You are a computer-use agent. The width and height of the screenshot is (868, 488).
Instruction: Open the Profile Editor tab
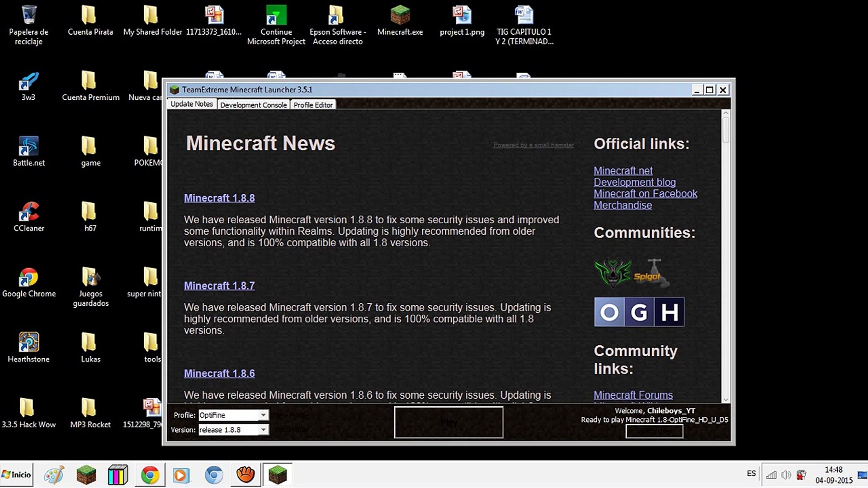[x=313, y=105]
